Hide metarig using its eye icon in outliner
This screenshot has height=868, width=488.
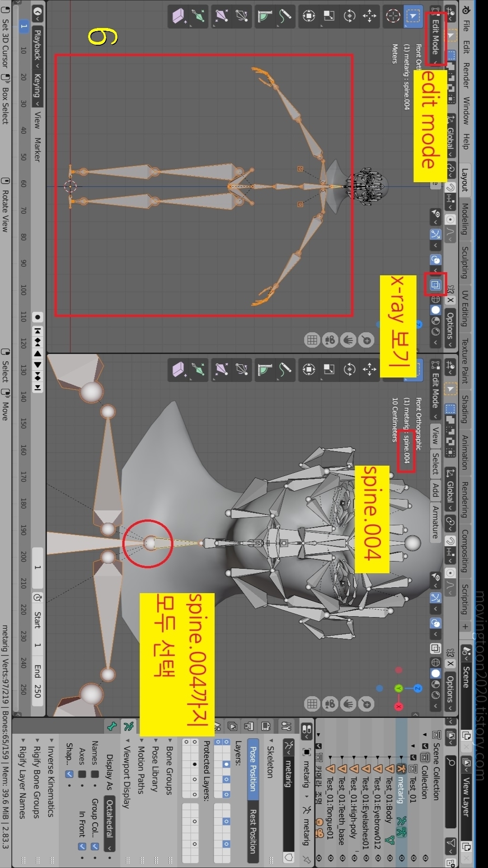pyautogui.click(x=402, y=858)
